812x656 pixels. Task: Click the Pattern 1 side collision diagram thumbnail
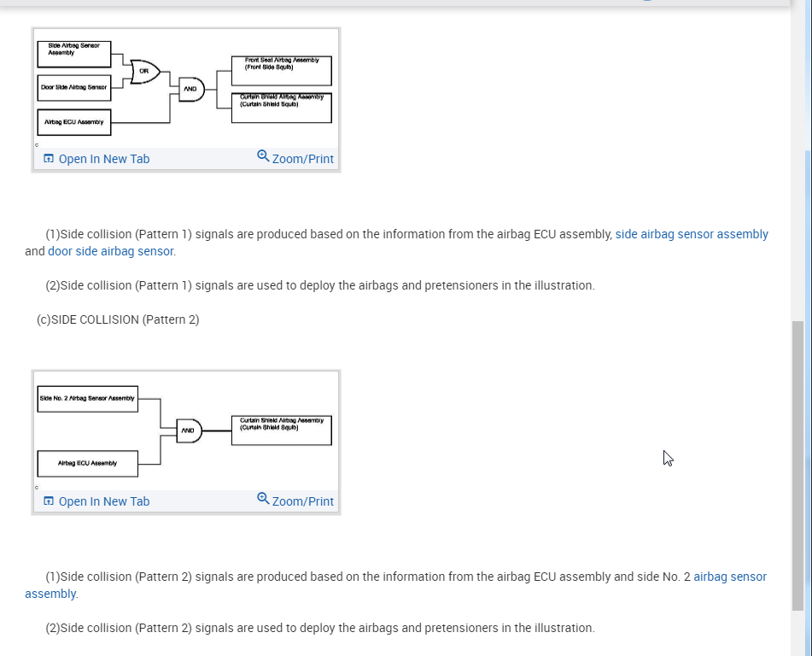[x=185, y=89]
